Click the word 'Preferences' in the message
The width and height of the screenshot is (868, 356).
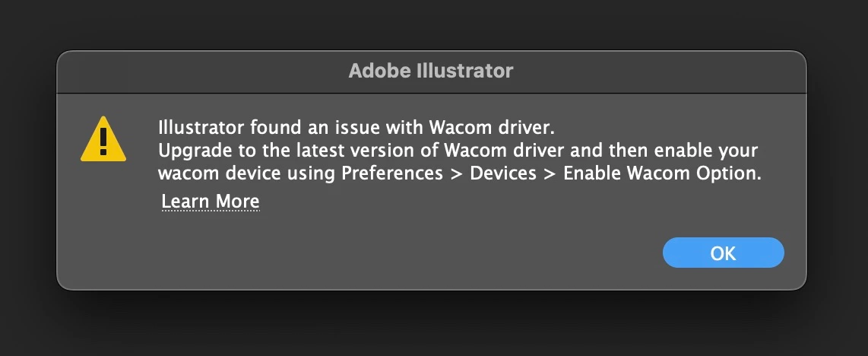391,173
